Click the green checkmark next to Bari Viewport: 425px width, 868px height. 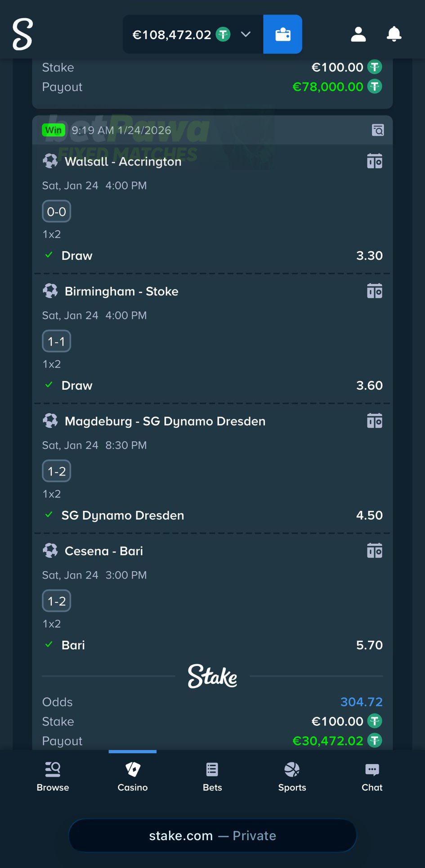49,645
